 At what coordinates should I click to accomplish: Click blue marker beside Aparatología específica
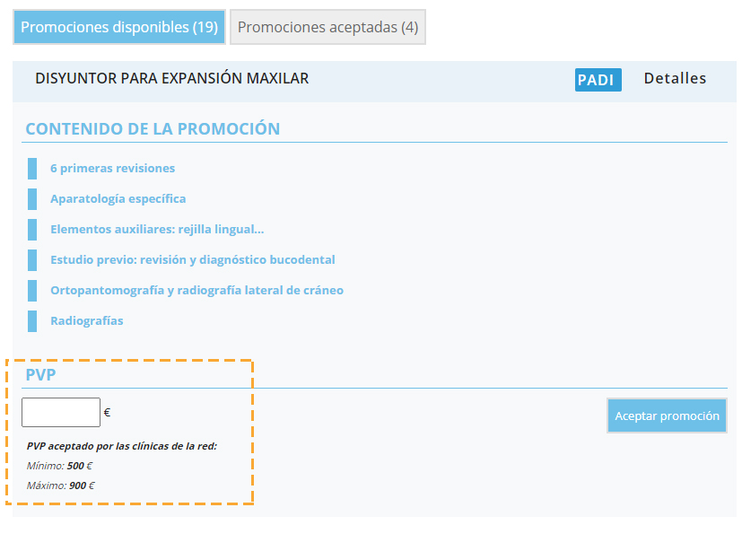point(32,199)
